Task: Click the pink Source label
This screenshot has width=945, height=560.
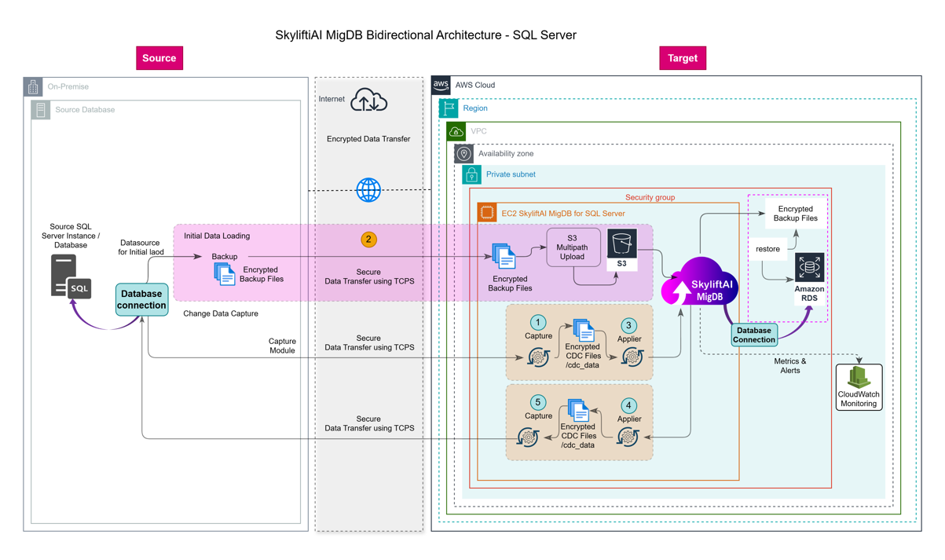Action: (159, 58)
